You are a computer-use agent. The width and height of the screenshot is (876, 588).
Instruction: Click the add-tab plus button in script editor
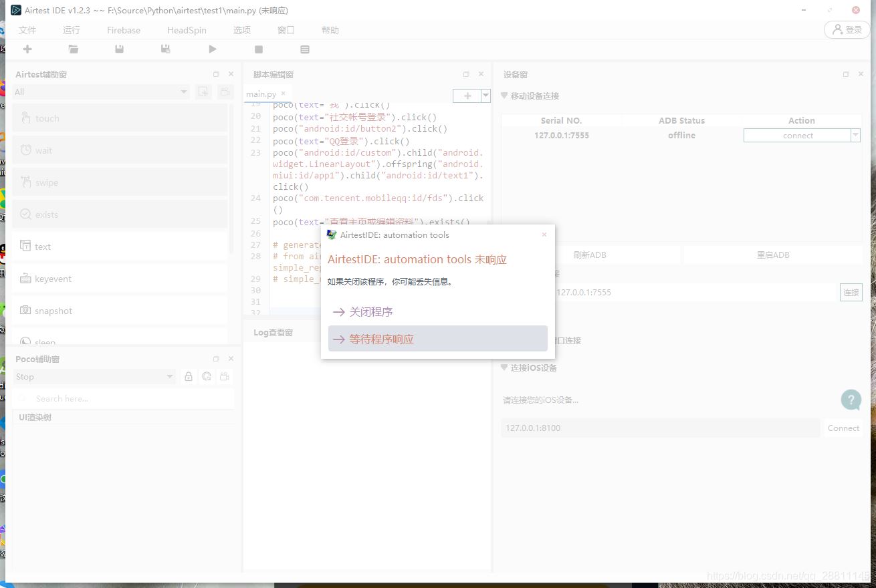(x=467, y=96)
